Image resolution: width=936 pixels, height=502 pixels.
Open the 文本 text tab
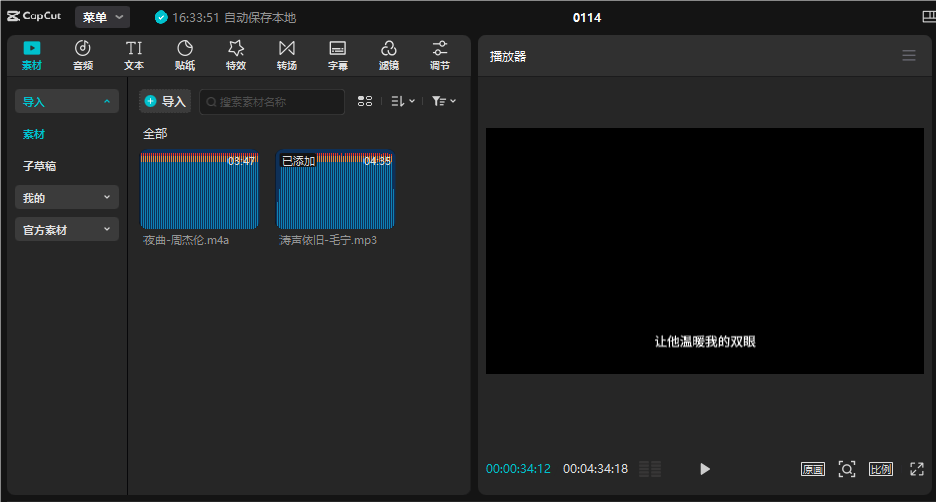(x=134, y=56)
